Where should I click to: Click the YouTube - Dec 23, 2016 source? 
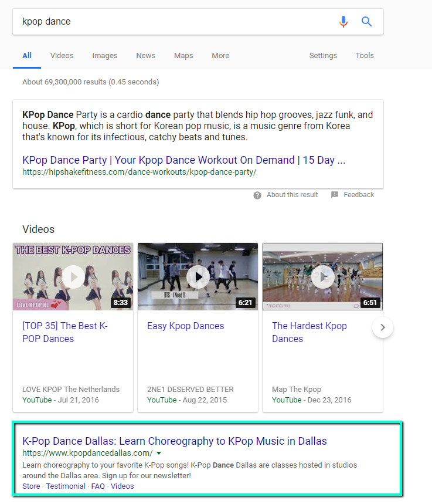pos(312,400)
